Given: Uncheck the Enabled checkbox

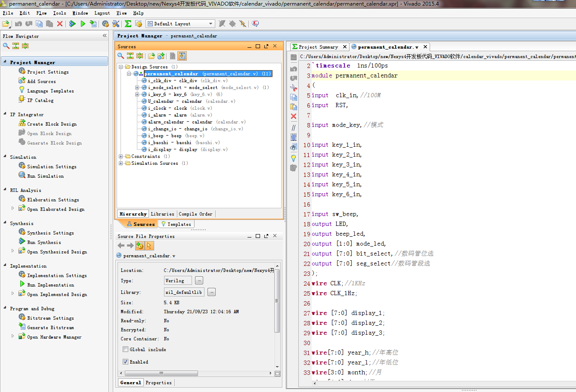Looking at the screenshot, I should tap(125, 362).
